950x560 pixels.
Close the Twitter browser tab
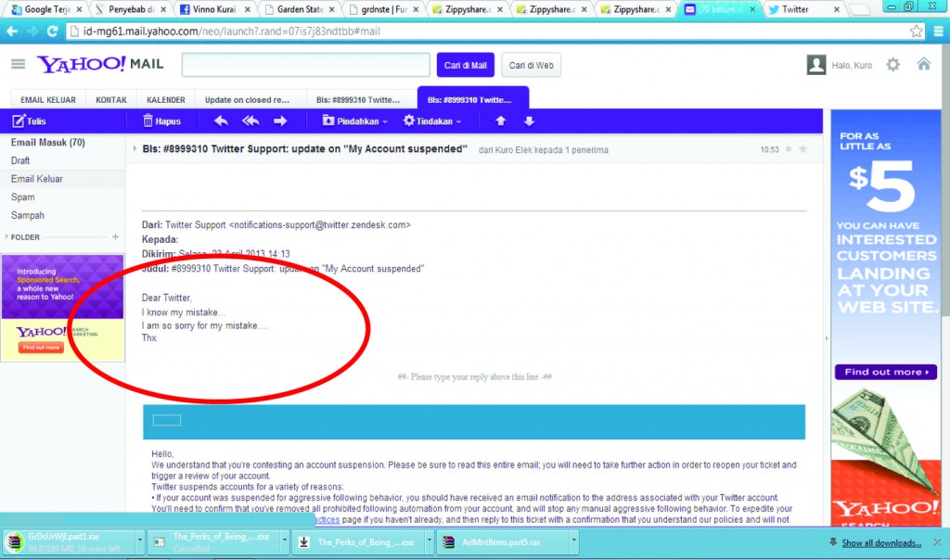point(837,9)
